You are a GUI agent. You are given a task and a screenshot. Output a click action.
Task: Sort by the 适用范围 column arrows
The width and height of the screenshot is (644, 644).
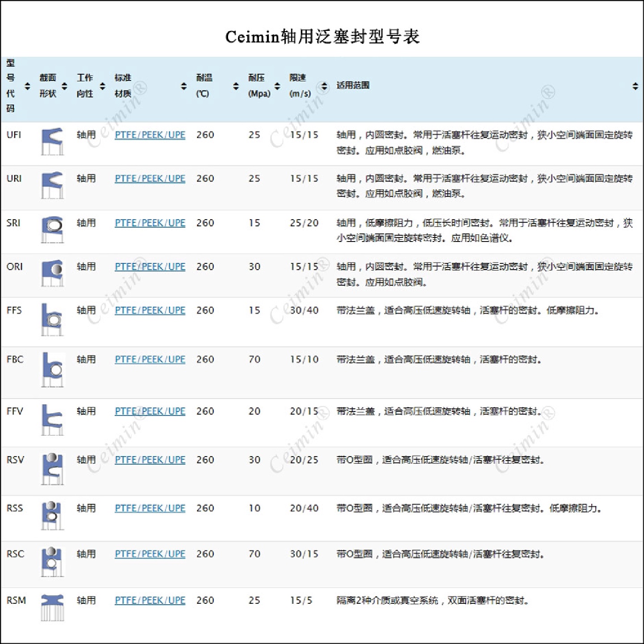click(x=635, y=86)
